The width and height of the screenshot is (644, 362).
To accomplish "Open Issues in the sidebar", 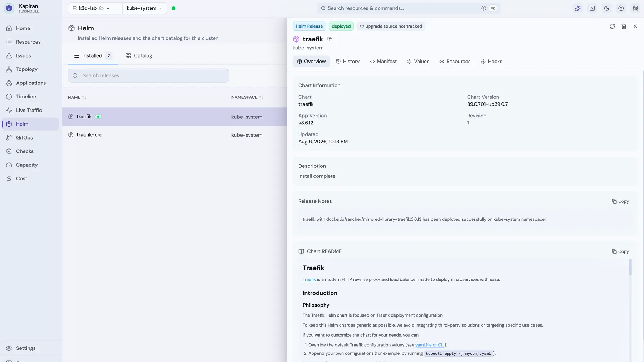I will pyautogui.click(x=30, y=55).
